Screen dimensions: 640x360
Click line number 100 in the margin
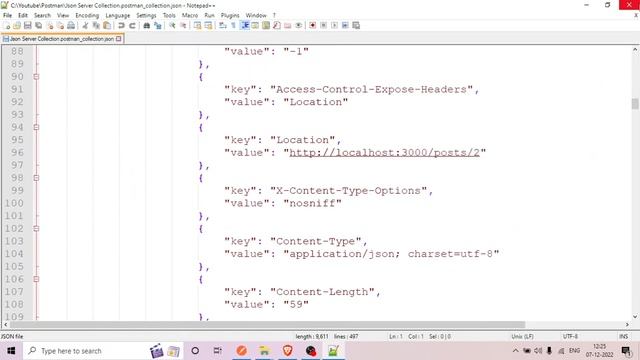coord(14,203)
